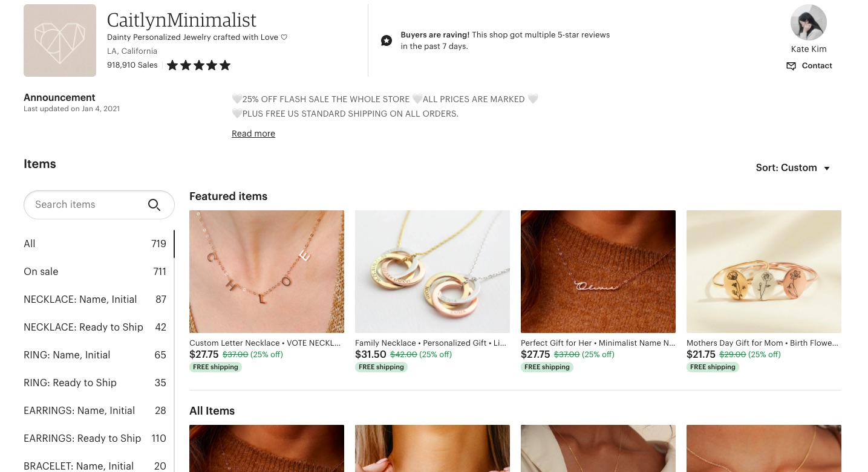Click the '918,910 Sales' link
This screenshot has width=868, height=472.
[132, 65]
